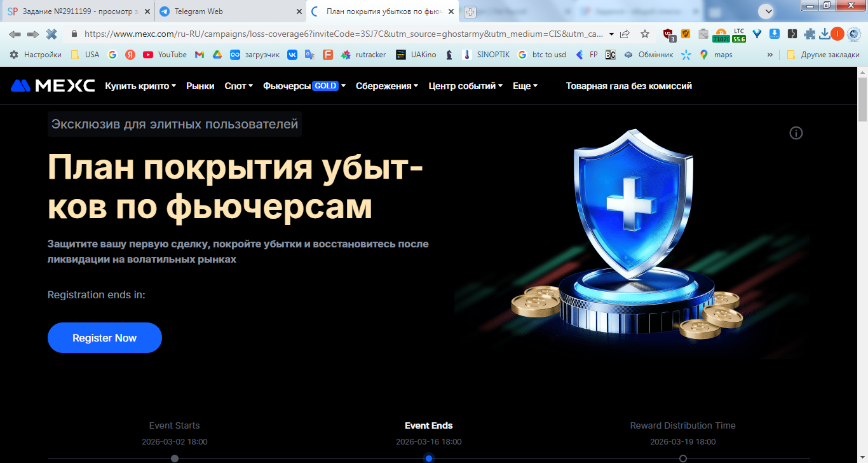The width and height of the screenshot is (868, 463).
Task: Open the Gmail bookmark
Action: tap(200, 55)
